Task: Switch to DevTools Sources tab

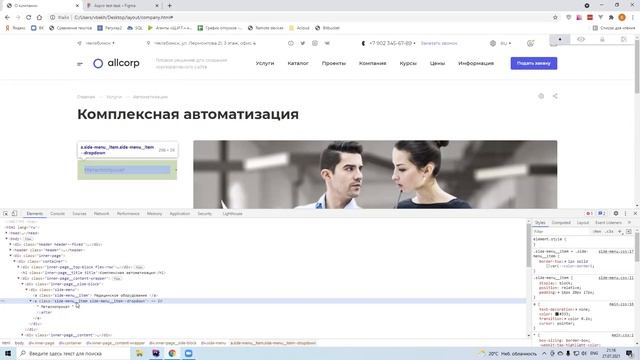Action: pos(79,214)
